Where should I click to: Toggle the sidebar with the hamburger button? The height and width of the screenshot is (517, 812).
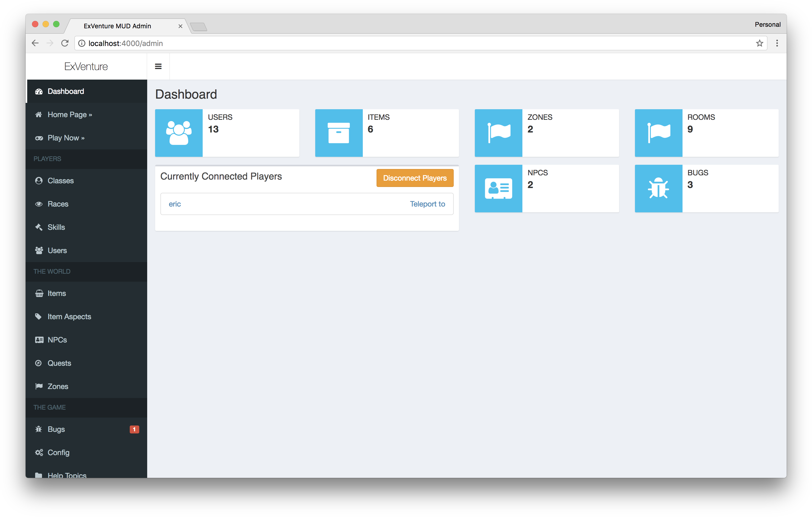158,66
